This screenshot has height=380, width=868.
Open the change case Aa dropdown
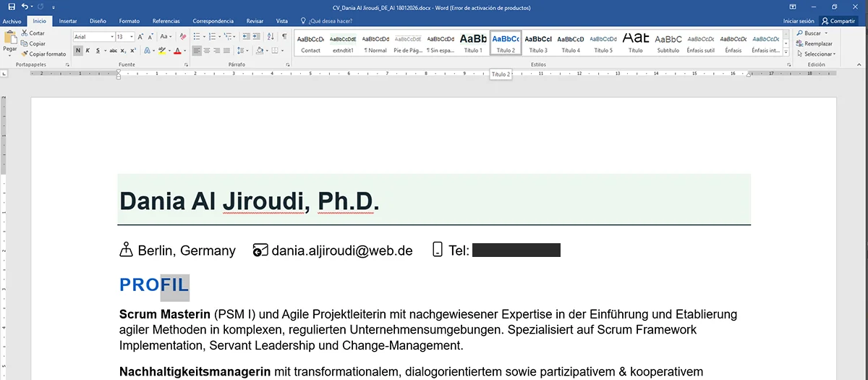point(166,36)
